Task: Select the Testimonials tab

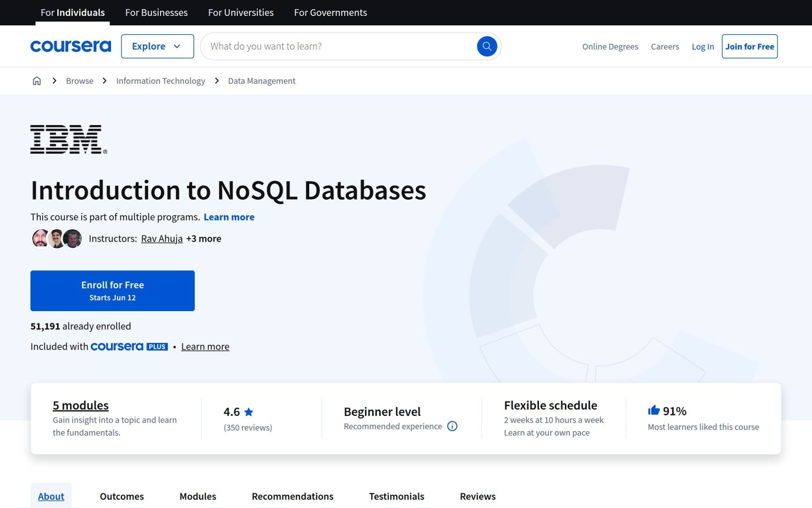Action: pyautogui.click(x=396, y=496)
